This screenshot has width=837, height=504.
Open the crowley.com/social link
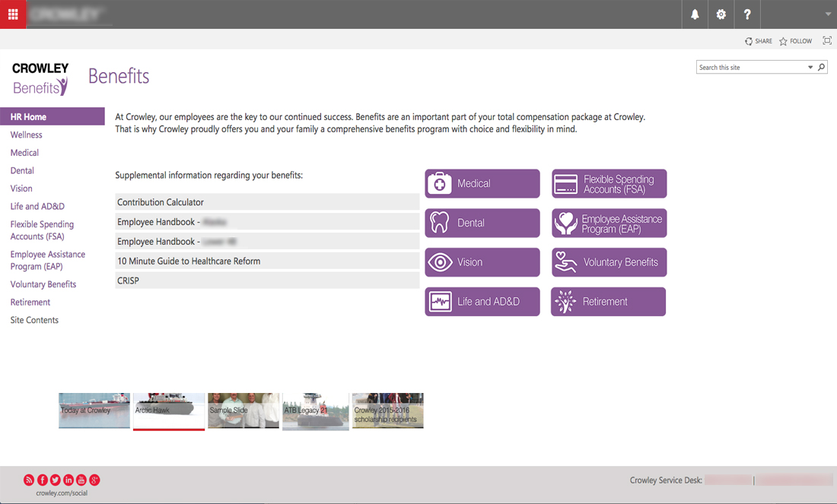62,493
